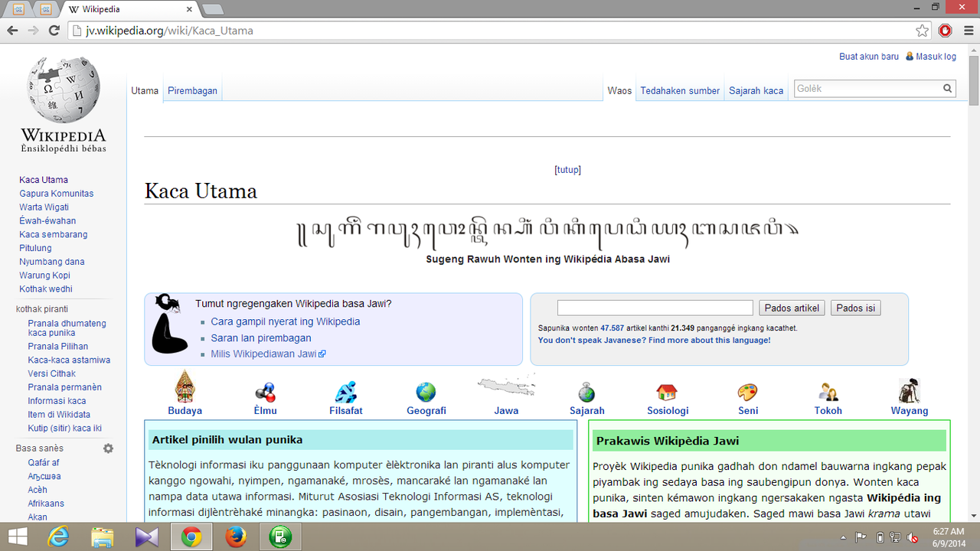Open Nyumbang dana sidebar link
The width and height of the screenshot is (980, 551).
(x=52, y=262)
